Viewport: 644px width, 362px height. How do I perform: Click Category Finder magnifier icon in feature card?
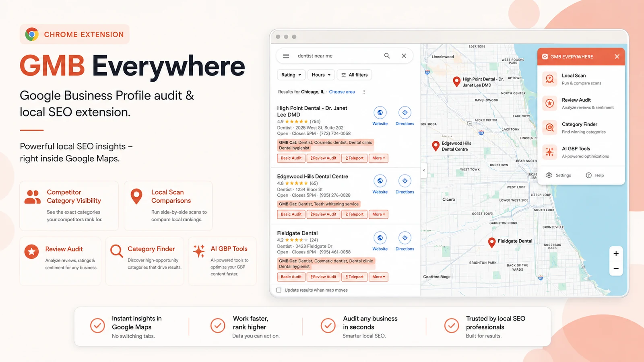pos(117,251)
